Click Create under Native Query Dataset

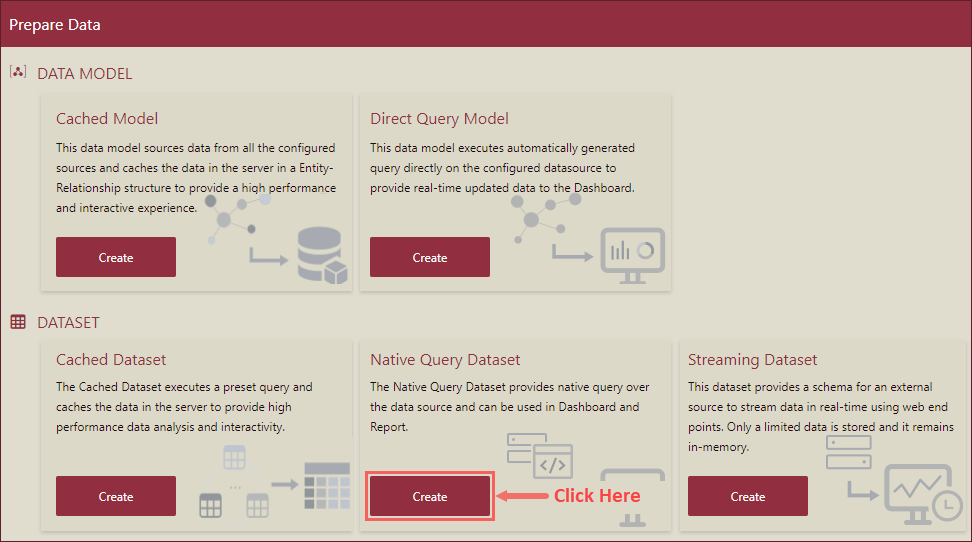(430, 496)
